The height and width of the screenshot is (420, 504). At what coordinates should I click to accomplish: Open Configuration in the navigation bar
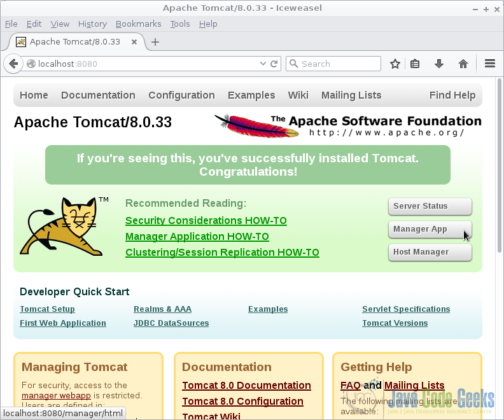coord(181,95)
